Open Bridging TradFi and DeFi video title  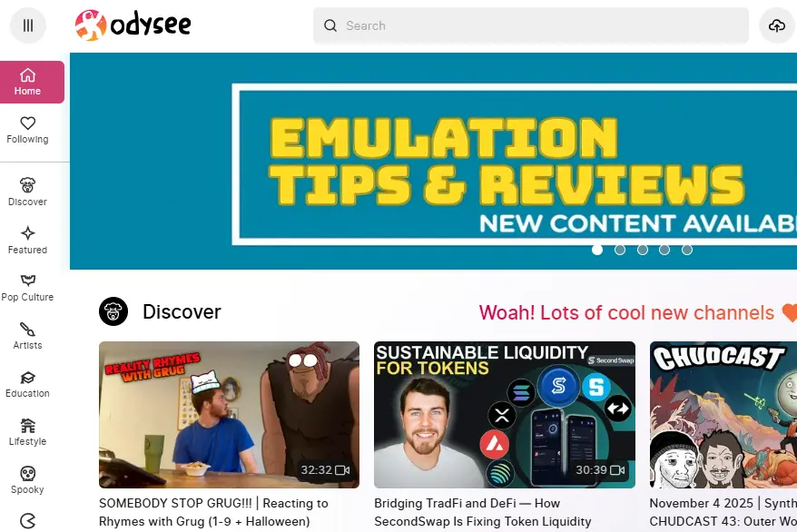click(483, 512)
